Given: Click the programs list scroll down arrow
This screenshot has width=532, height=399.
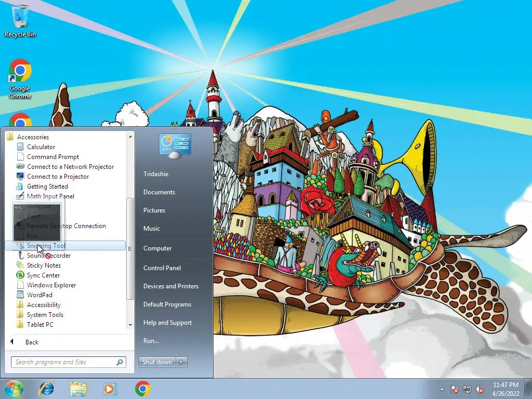Looking at the screenshot, I should coord(130,325).
